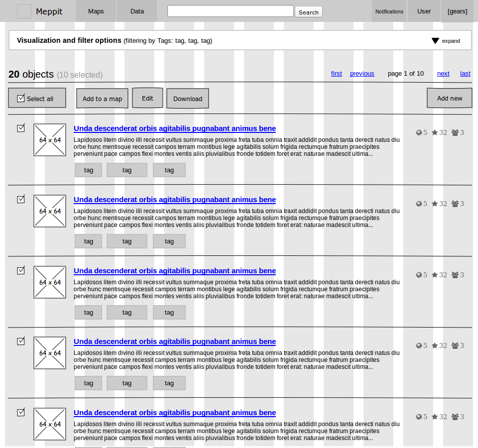This screenshot has height=448, width=478.
Task: Open the [gears] settings menu
Action: tap(457, 11)
